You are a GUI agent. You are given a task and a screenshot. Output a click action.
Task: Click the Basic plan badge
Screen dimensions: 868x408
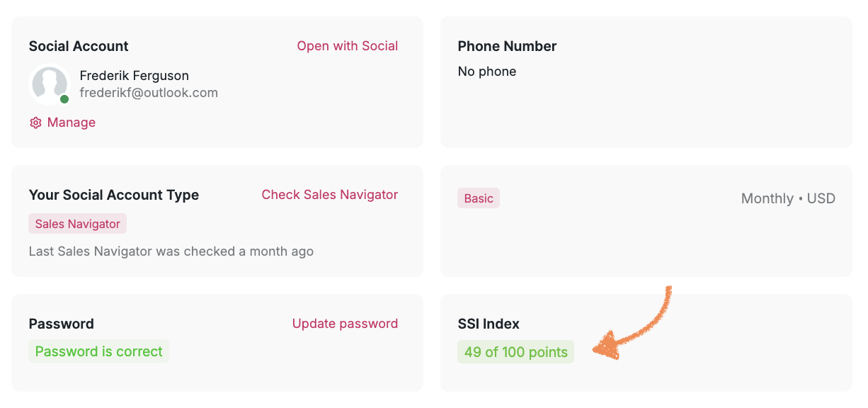click(479, 198)
